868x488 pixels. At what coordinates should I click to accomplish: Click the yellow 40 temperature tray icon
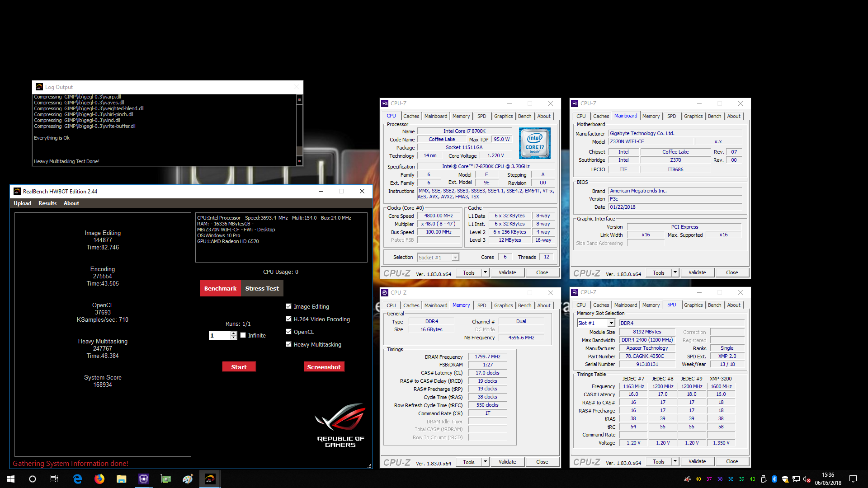point(698,479)
